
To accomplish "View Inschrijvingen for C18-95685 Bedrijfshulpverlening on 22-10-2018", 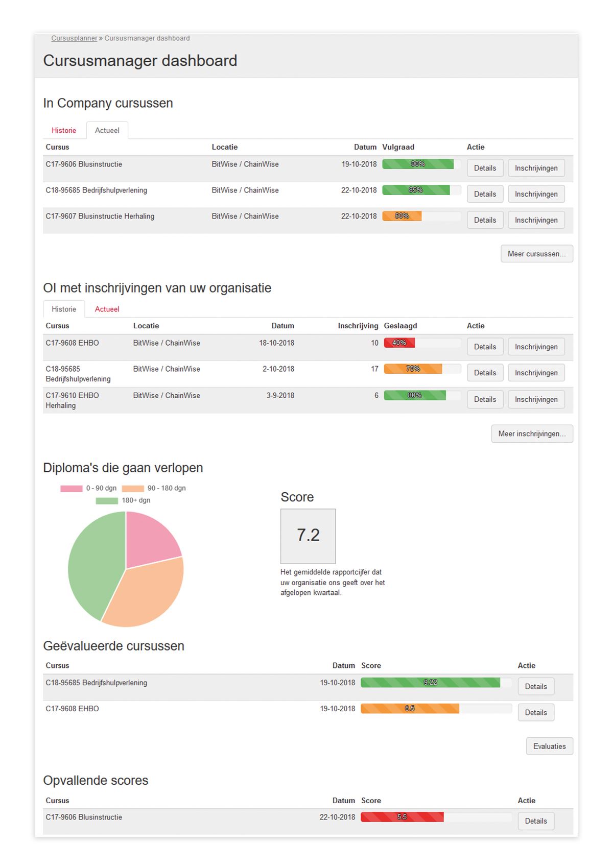I will (536, 194).
